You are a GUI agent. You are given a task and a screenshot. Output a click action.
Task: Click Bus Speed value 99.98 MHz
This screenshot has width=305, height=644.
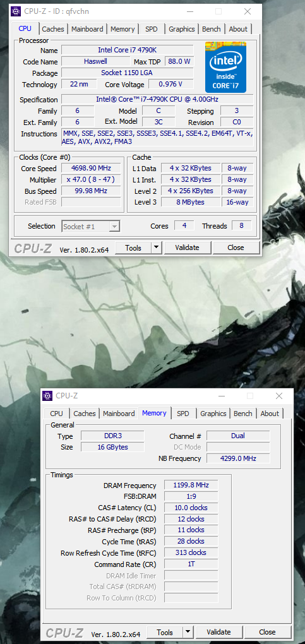[91, 191]
